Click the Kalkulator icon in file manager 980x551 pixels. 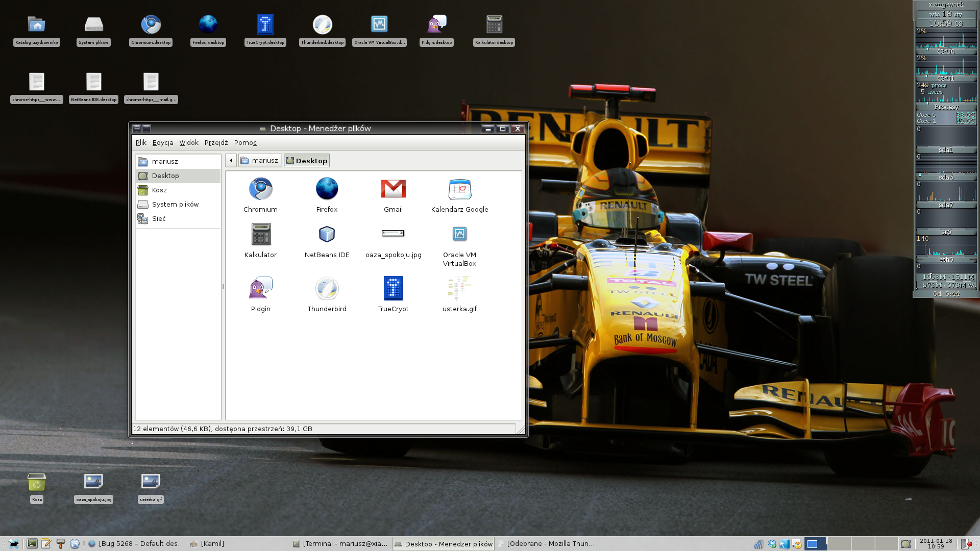pos(260,235)
